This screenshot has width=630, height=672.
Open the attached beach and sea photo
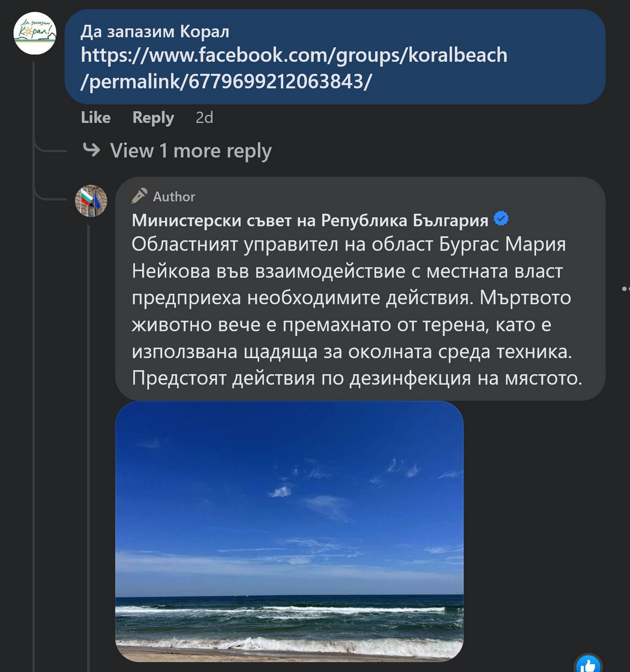(x=289, y=531)
